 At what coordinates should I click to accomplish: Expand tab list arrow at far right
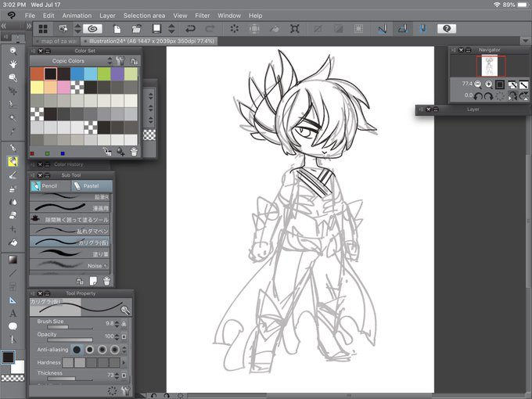[525, 41]
